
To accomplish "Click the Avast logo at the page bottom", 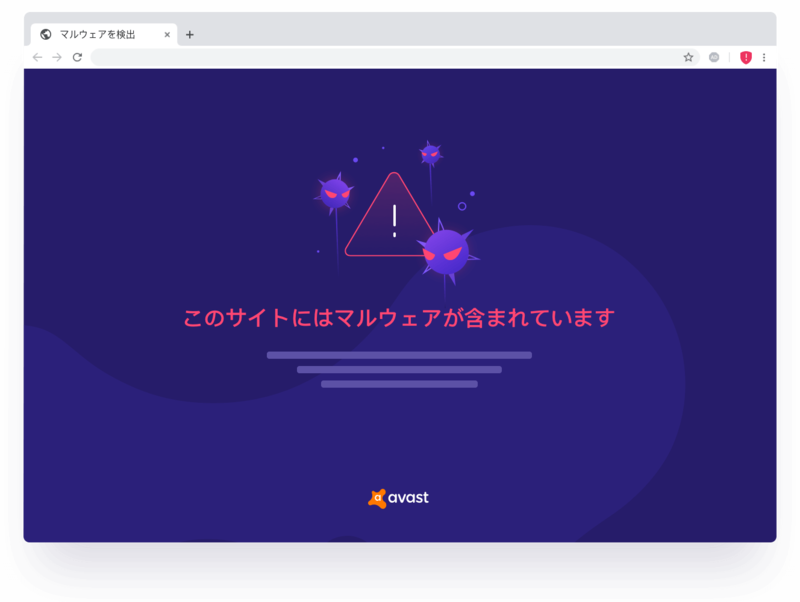I will pyautogui.click(x=398, y=498).
